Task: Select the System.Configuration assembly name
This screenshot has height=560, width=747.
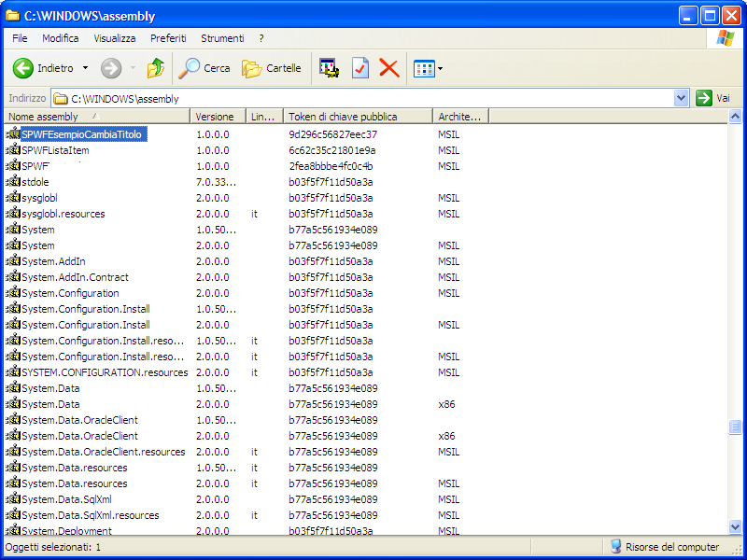Action: tap(71, 293)
